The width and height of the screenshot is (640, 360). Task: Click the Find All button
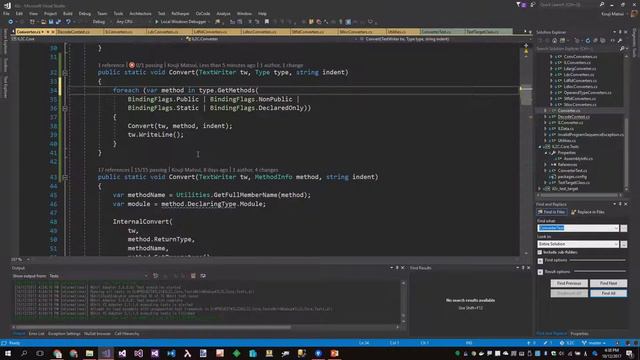click(608, 293)
